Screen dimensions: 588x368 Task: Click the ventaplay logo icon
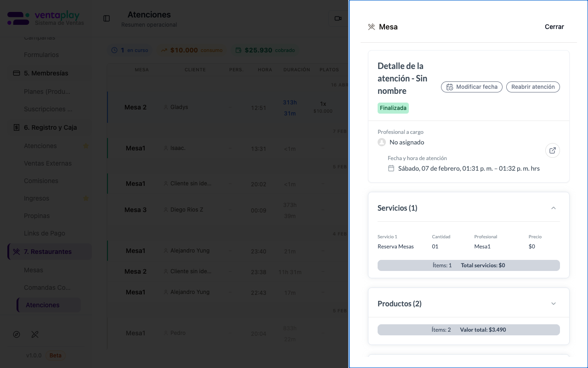[18, 18]
